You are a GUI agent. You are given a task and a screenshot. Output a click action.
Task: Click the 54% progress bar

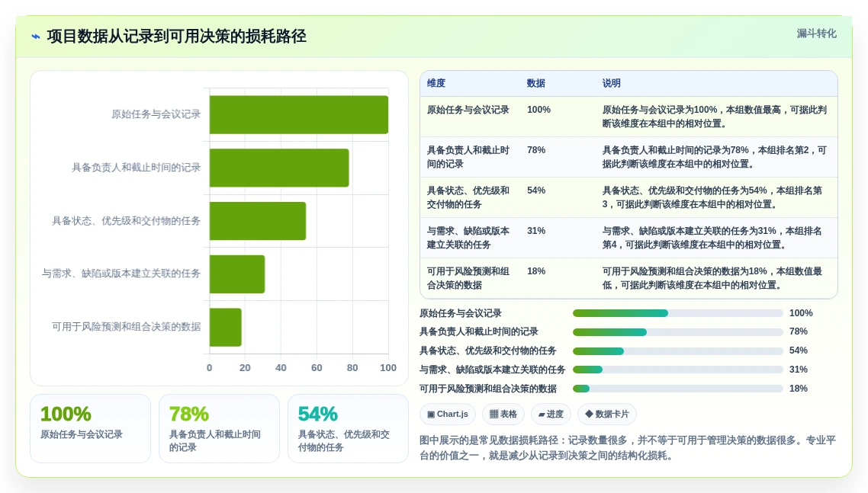(677, 351)
